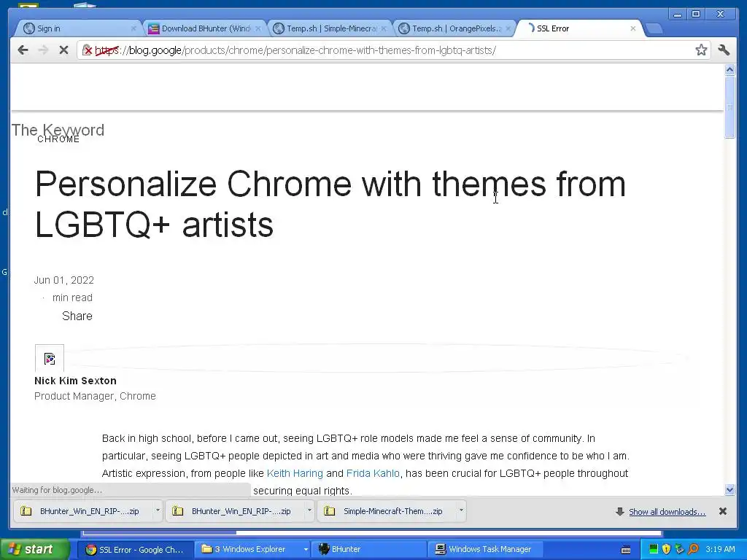Viewport: 747px width, 560px height.
Task: Click the Nick Kim Sexton author name
Action: tap(75, 381)
